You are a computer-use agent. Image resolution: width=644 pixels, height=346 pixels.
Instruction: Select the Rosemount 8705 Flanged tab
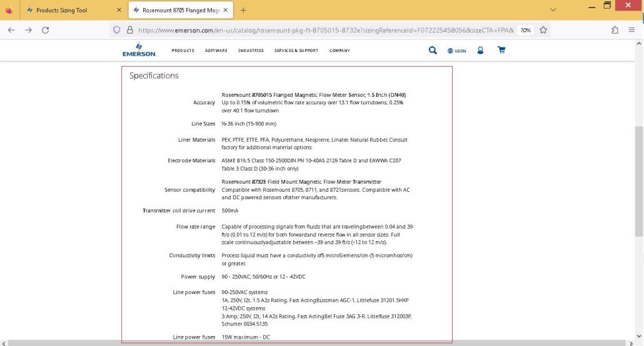click(181, 10)
